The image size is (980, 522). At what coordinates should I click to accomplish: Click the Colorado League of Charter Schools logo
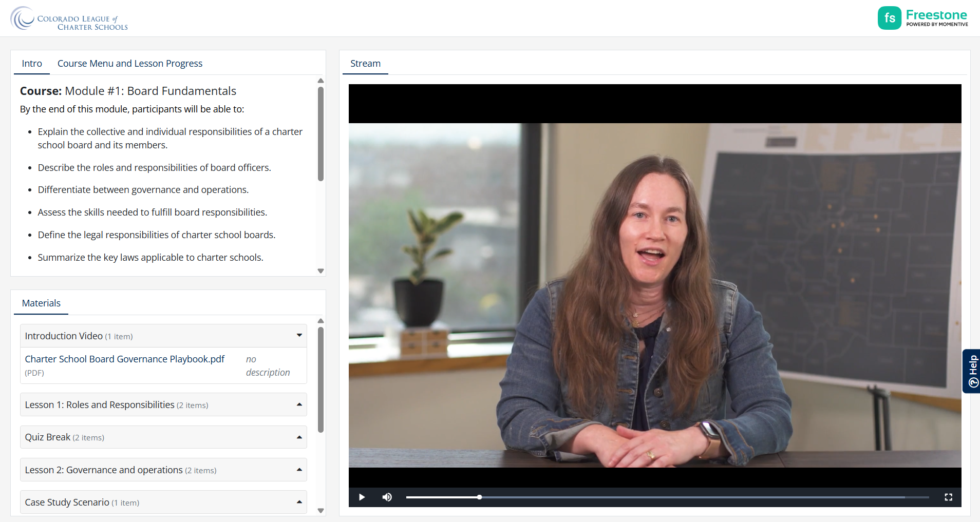(69, 18)
